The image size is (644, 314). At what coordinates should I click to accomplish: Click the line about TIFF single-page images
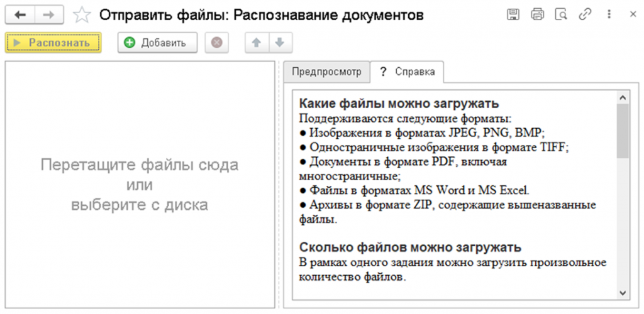click(434, 147)
